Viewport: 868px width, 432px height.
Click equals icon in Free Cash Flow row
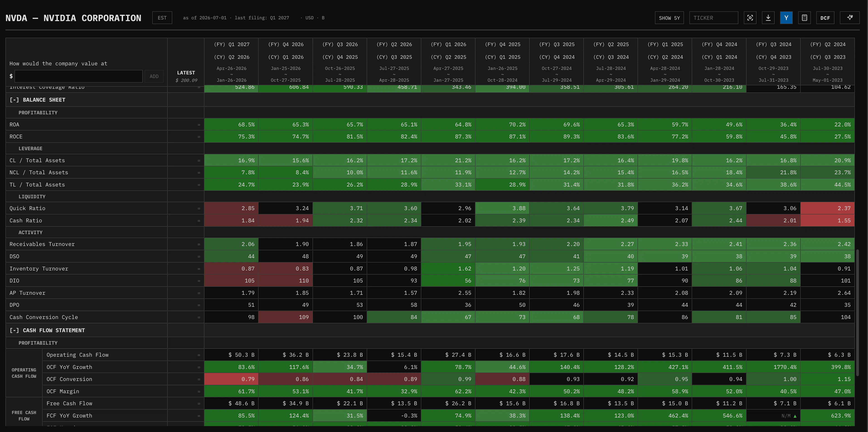pyautogui.click(x=199, y=404)
